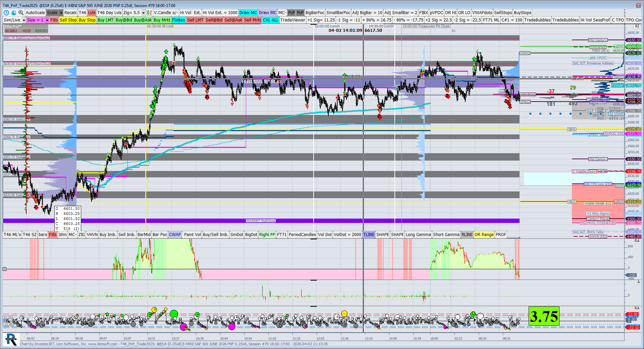
Task: Click the RI button above price scale
Action: tap(637, 26)
